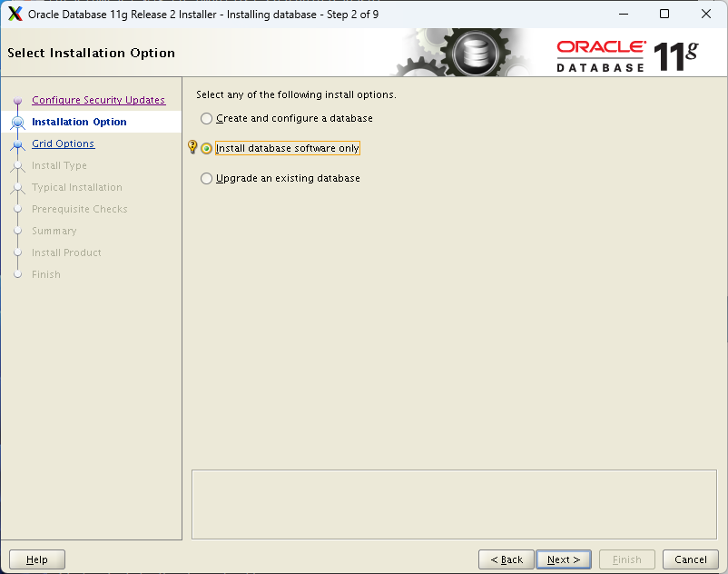The width and height of the screenshot is (728, 574).
Task: Click the Summary step label
Action: coord(54,231)
